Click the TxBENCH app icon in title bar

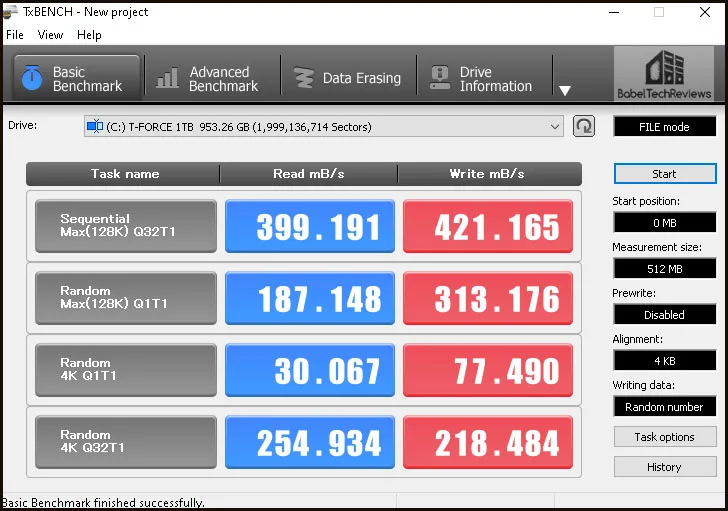click(10, 12)
